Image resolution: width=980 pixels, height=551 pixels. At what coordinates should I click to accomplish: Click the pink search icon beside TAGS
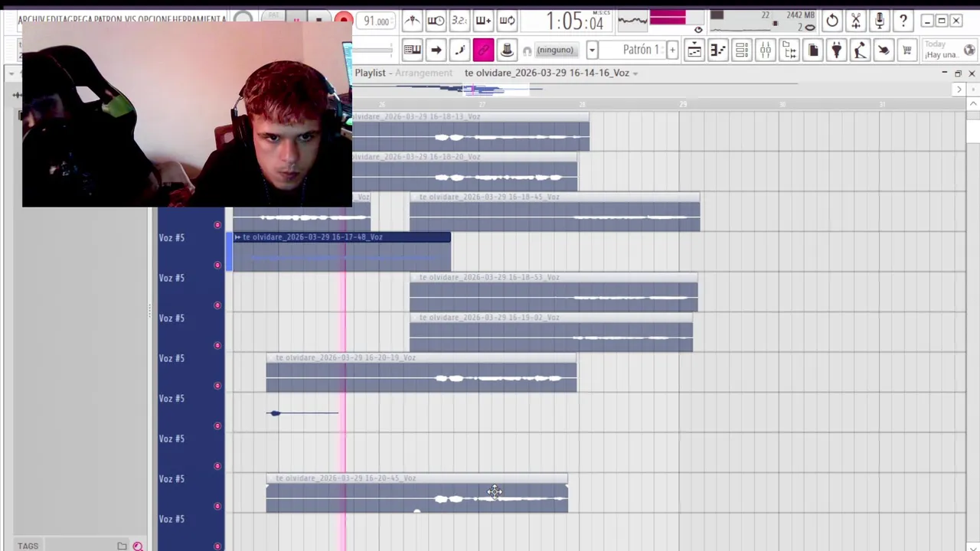point(138,546)
